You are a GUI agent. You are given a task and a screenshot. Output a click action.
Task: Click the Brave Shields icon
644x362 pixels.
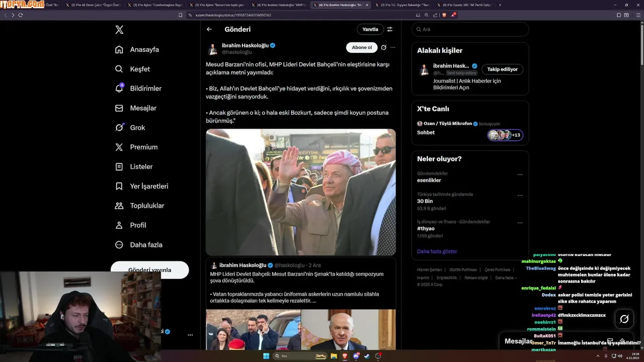(x=444, y=15)
